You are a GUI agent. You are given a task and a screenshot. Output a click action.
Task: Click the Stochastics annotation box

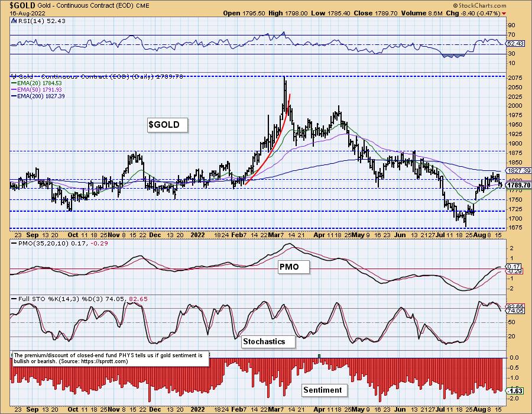pos(268,341)
